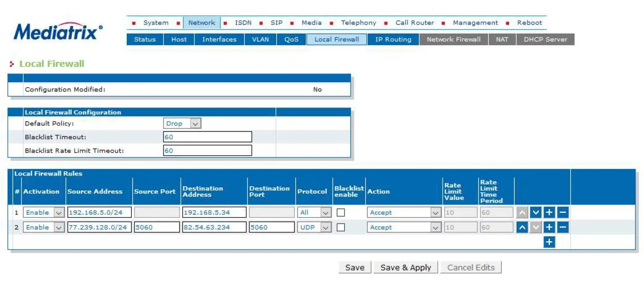Open Activation dropdown for rule 1
This screenshot has width=644, height=289.
(44, 212)
